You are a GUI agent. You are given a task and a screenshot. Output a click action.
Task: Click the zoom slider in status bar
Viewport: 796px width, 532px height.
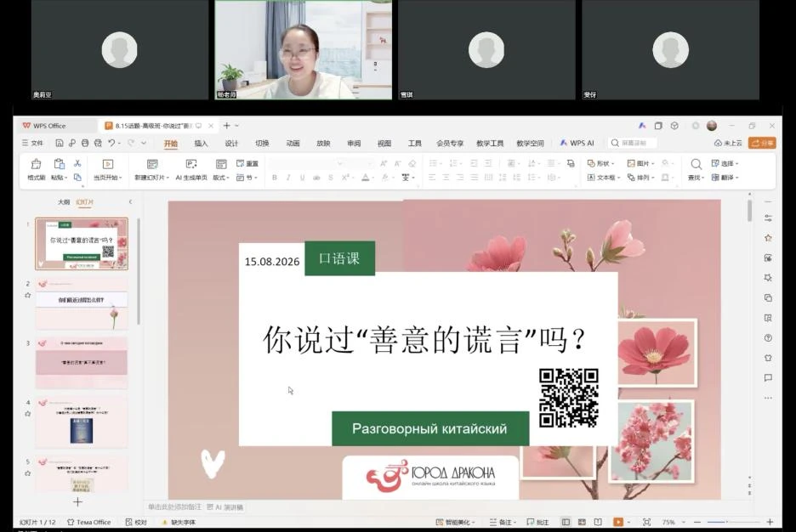click(734, 522)
